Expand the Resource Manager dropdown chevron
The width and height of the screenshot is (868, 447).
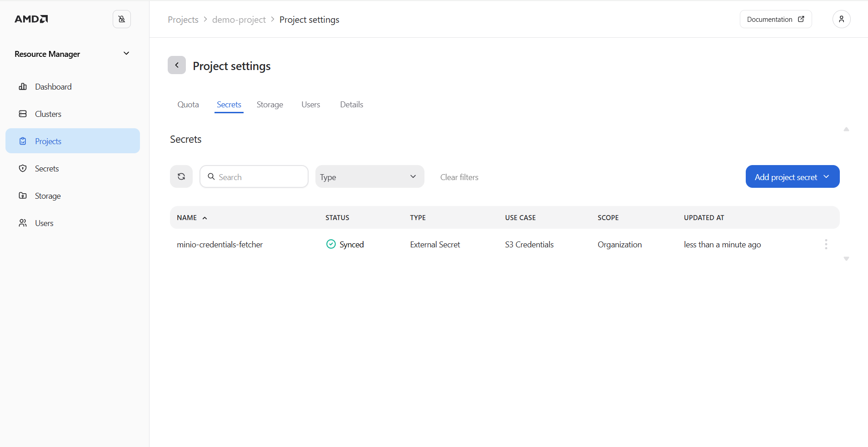coord(126,54)
